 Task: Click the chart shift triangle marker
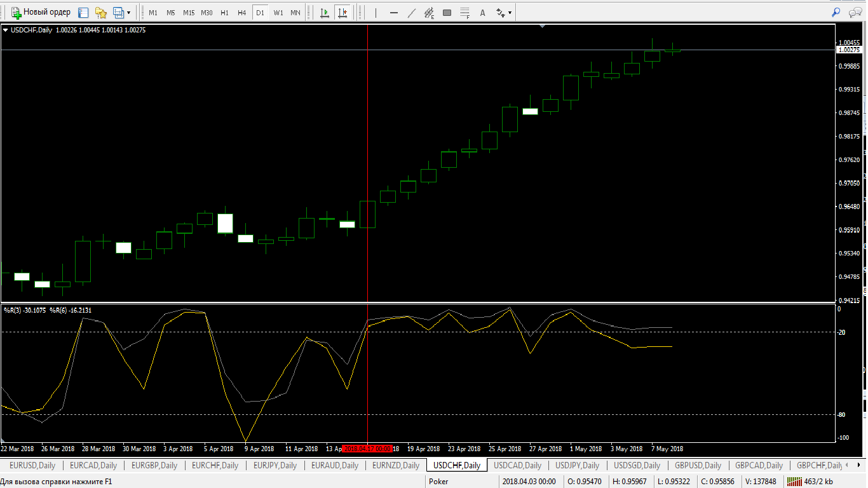(542, 27)
